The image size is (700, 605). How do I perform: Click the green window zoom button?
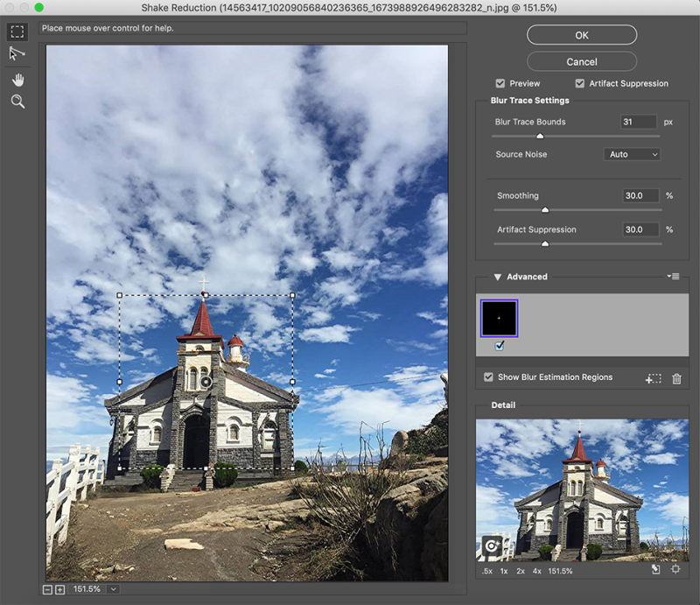point(38,7)
